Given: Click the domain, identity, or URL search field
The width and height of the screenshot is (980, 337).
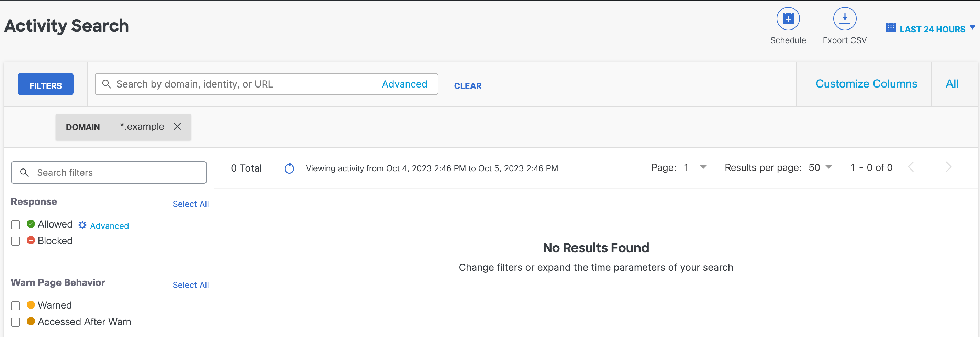Looking at the screenshot, I should pos(266,84).
